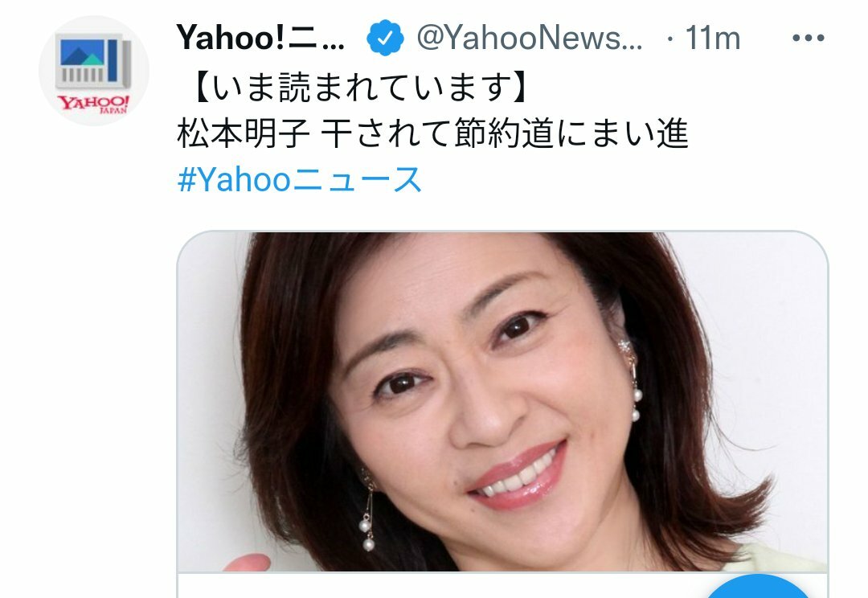Click the headline 干されて節約道にまい進
Viewport: 868px width, 598px height.
[504, 133]
